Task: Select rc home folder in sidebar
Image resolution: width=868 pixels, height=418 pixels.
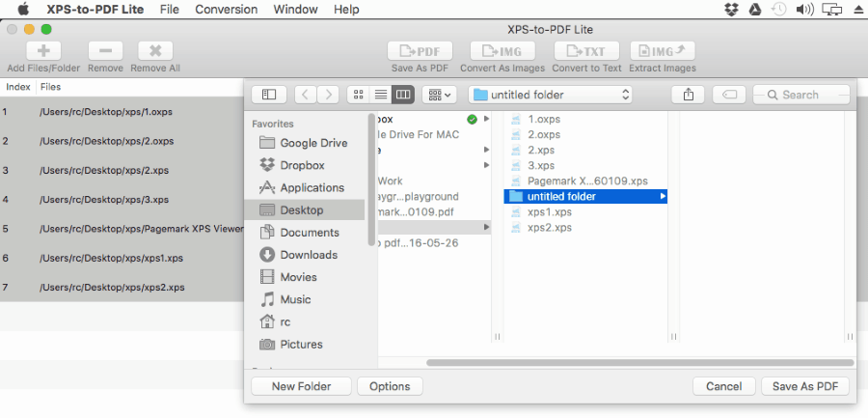Action: coord(304,321)
